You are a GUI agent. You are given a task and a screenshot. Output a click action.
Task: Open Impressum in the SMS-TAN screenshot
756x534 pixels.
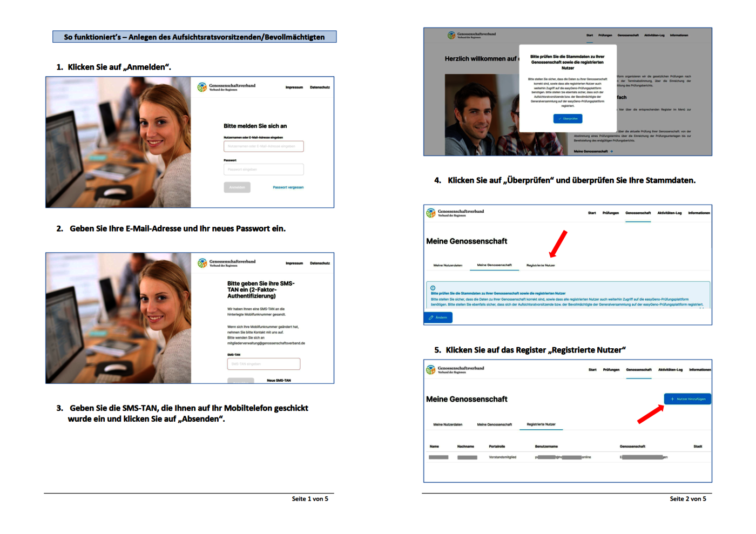294,263
